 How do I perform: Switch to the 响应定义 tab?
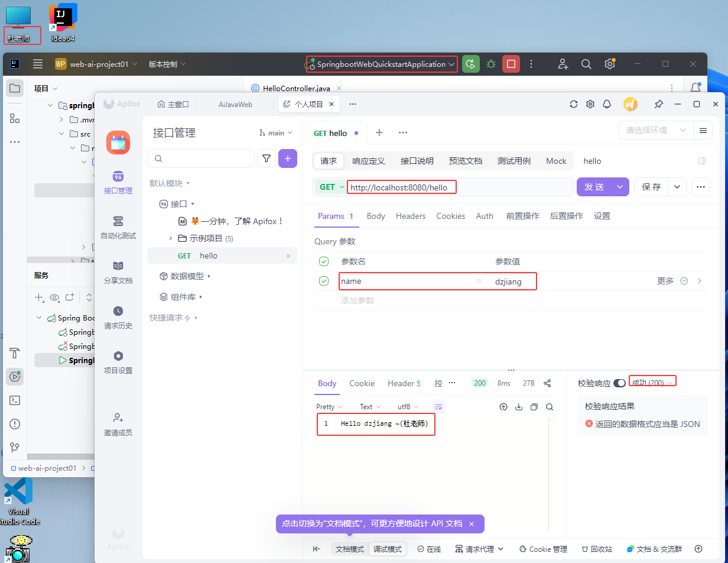click(368, 161)
